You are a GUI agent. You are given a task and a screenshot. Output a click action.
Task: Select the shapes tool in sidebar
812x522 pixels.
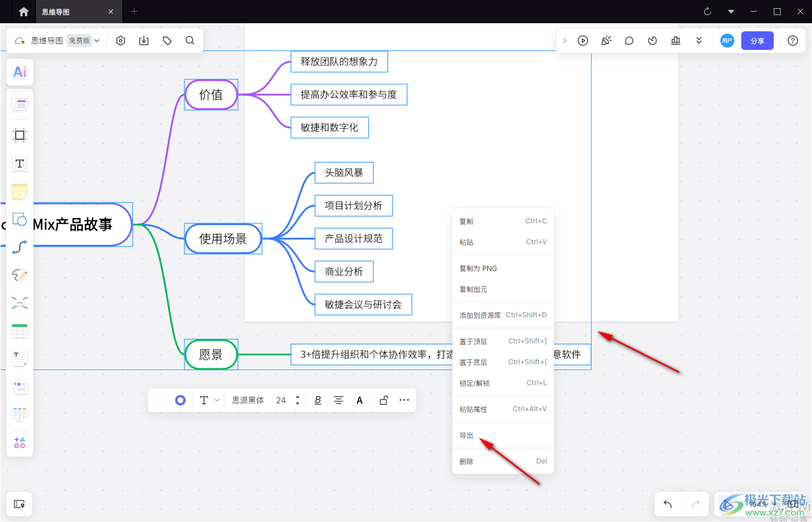(20, 219)
